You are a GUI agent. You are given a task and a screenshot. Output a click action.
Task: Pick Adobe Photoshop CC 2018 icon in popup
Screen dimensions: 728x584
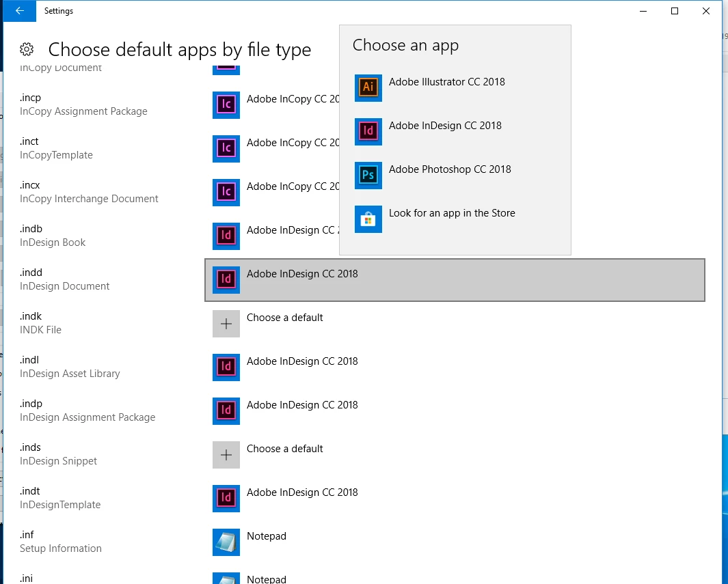(368, 176)
